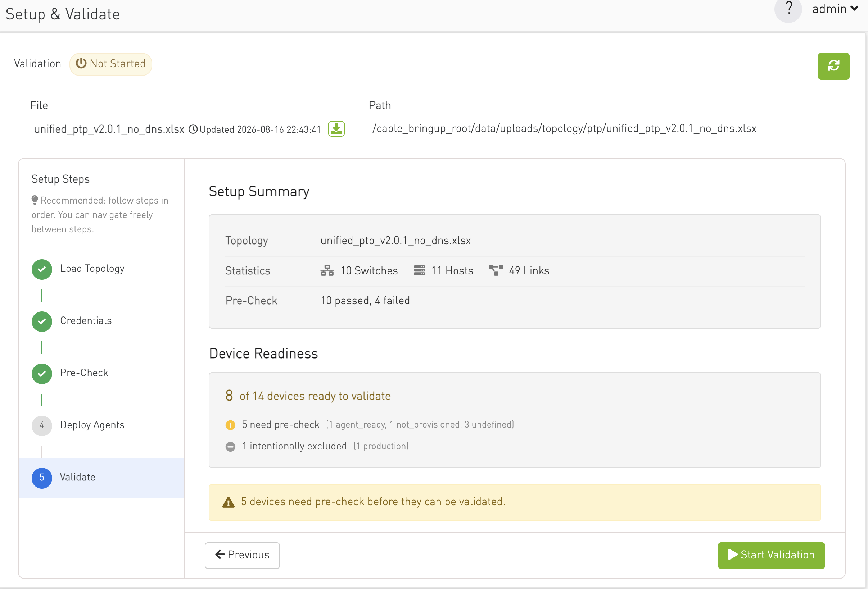This screenshot has height=589, width=868.
Task: Go to Deploy Agents step
Action: 92,425
